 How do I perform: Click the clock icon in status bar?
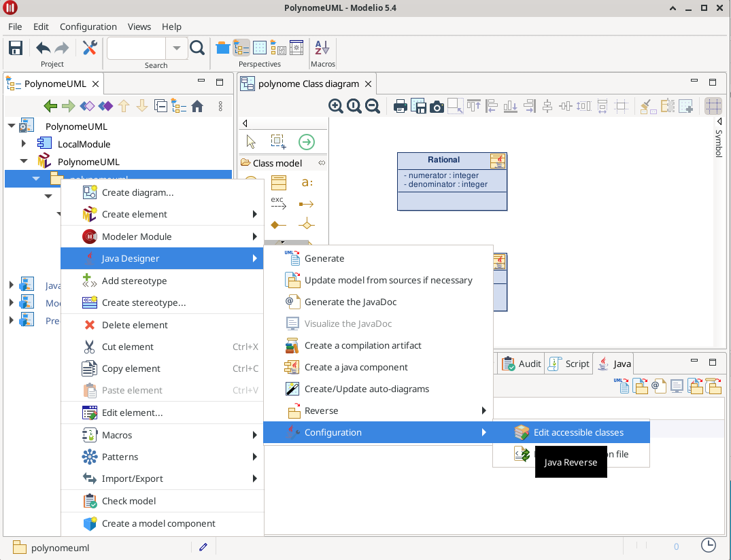pyautogui.click(x=708, y=544)
